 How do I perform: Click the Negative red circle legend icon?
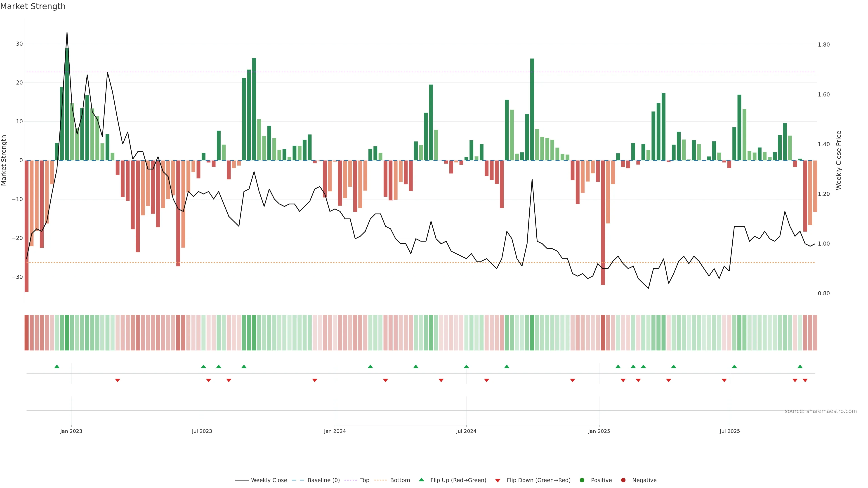coord(623,480)
